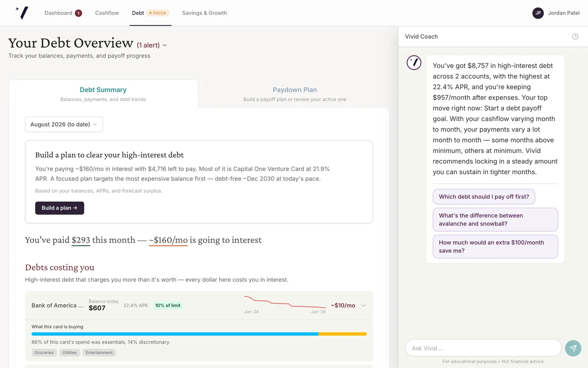The width and height of the screenshot is (588, 368).
Task: Go to Savings & Growth tab
Action: point(205,13)
